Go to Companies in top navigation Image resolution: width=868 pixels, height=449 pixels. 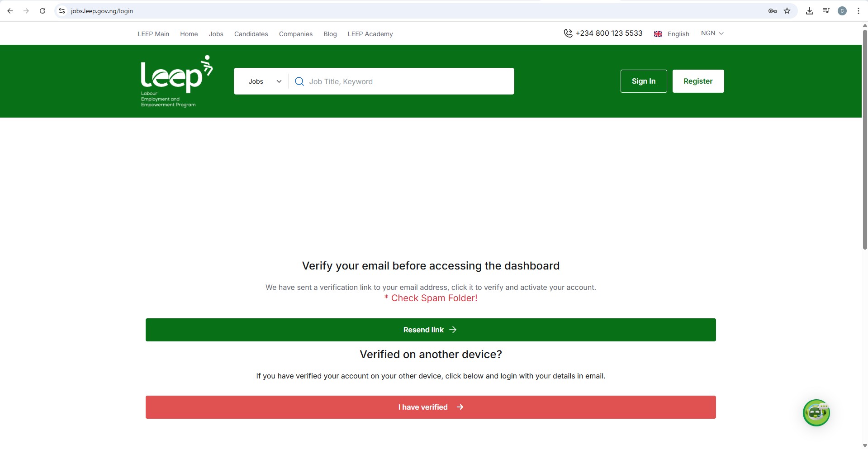(295, 34)
